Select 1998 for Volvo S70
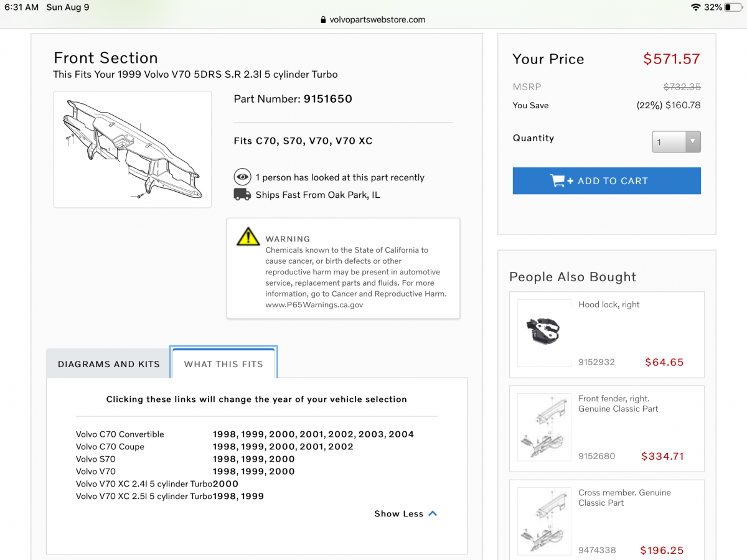Image resolution: width=747 pixels, height=560 pixels. (x=224, y=459)
